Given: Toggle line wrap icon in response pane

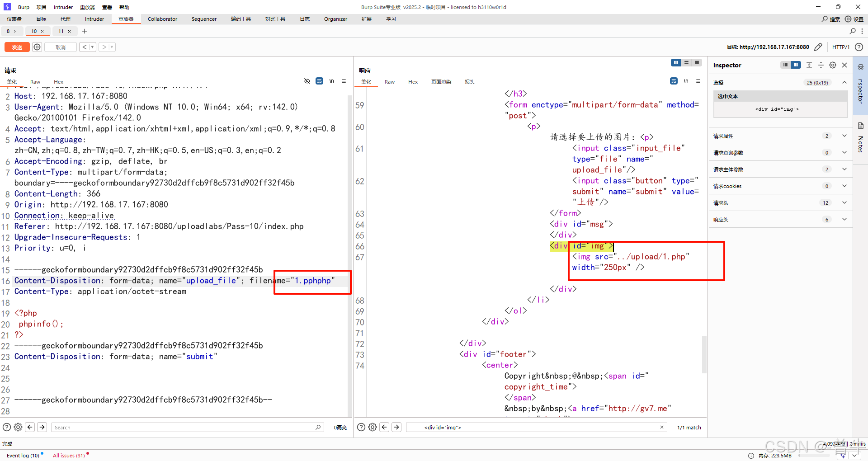Looking at the screenshot, I should [x=674, y=81].
